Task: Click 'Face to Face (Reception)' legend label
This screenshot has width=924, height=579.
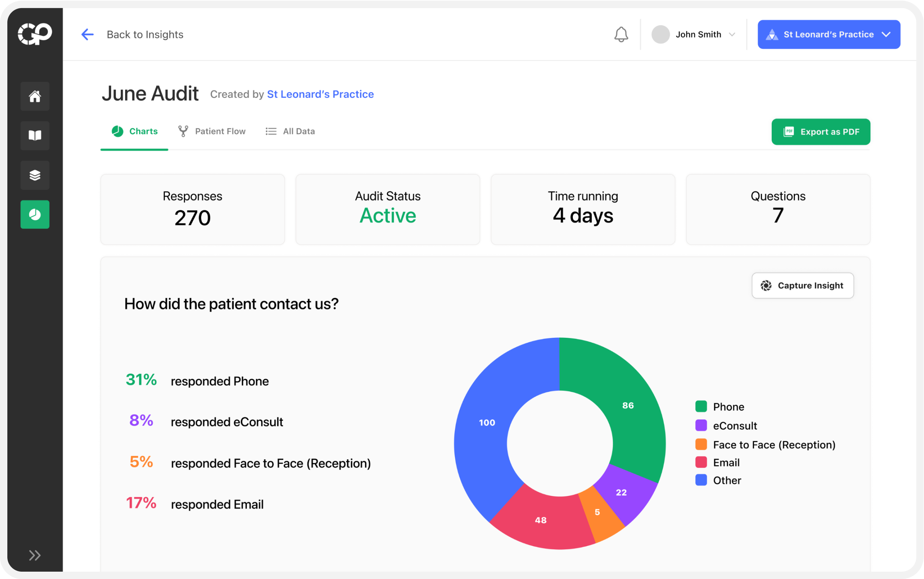Action: point(774,445)
